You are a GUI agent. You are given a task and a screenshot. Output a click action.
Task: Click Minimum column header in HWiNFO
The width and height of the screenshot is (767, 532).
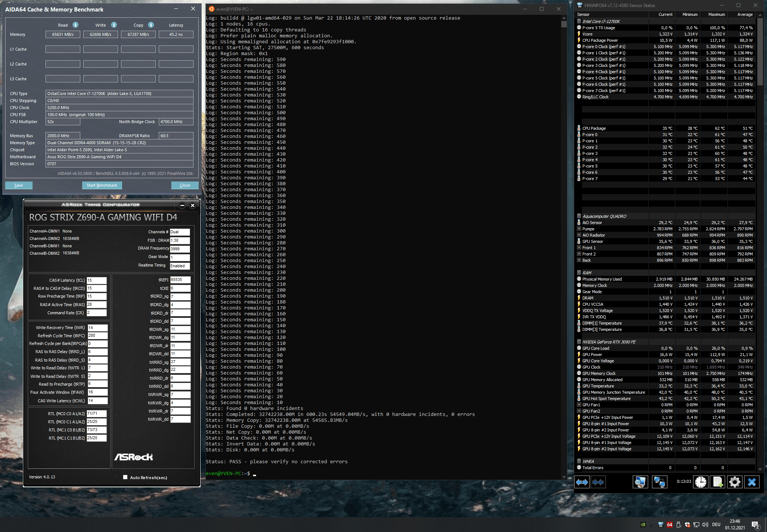687,14
